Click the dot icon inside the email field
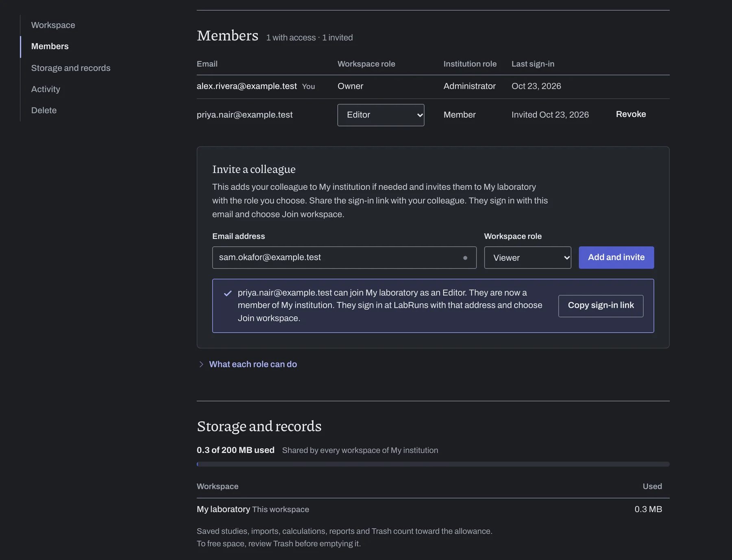The image size is (732, 560). pos(465,258)
